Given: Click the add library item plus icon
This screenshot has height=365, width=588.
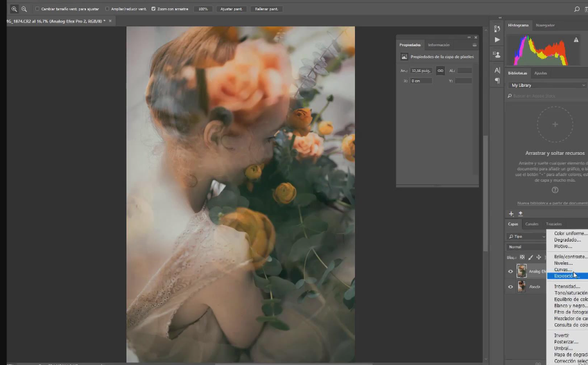Looking at the screenshot, I should 512,213.
